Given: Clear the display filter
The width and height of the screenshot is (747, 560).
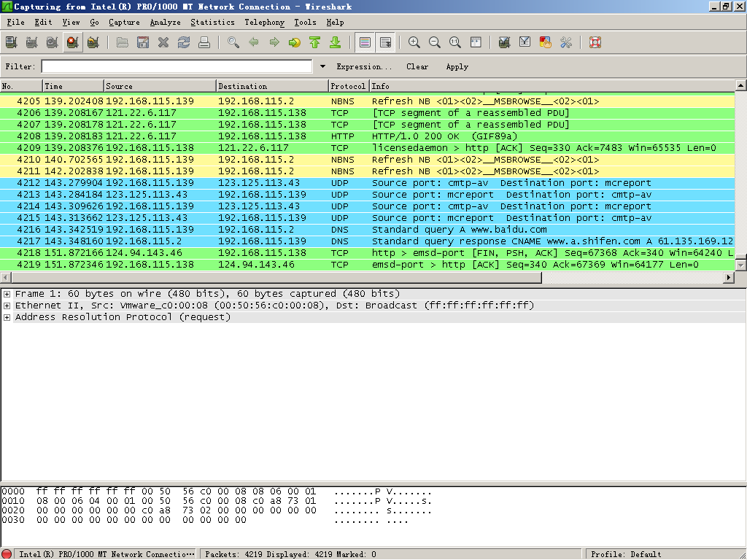Looking at the screenshot, I should pyautogui.click(x=417, y=66).
